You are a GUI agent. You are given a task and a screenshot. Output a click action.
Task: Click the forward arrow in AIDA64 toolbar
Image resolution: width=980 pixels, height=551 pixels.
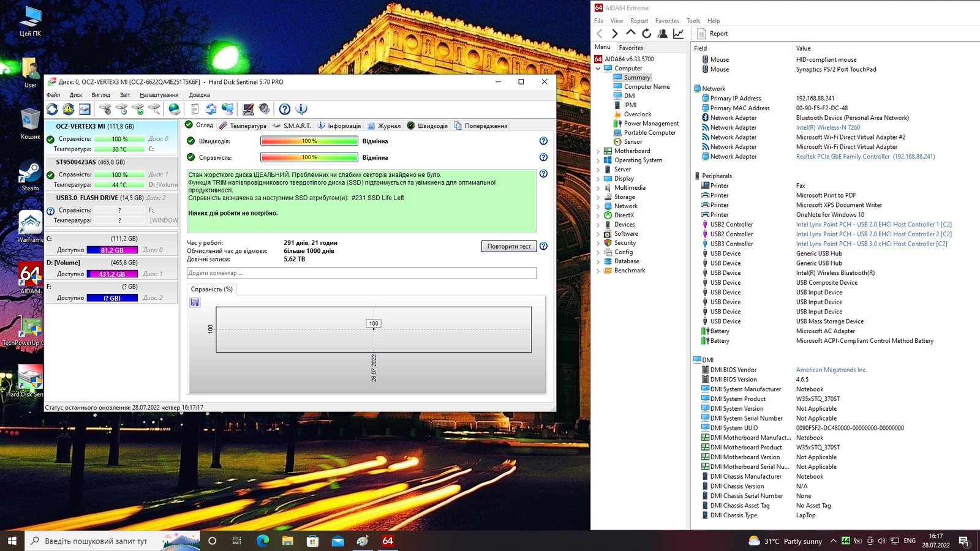coord(614,34)
